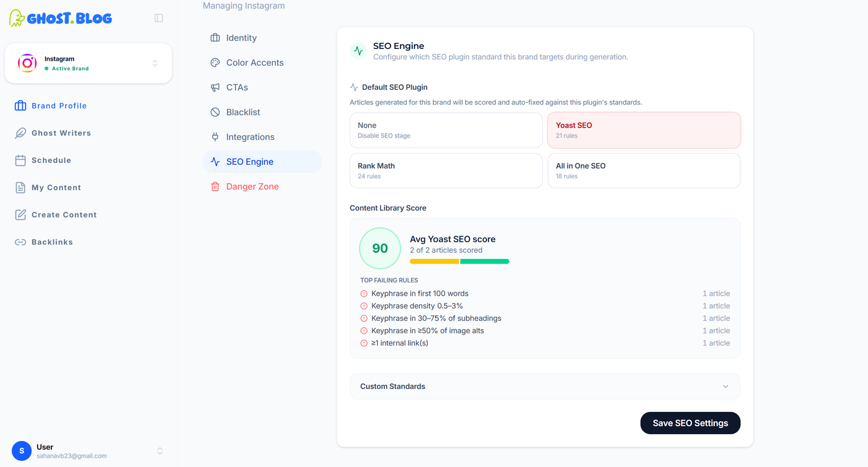Click warning icon beside subheadings keyphrase rule
This screenshot has width=868, height=467.
[x=364, y=318]
